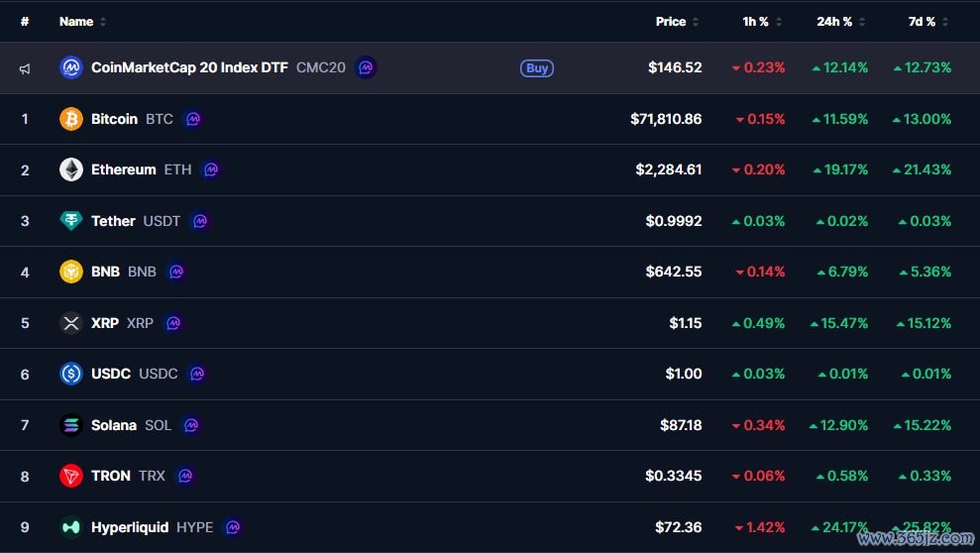
Task: Open the AI chat icon beside TRON TRX
Action: 185,476
